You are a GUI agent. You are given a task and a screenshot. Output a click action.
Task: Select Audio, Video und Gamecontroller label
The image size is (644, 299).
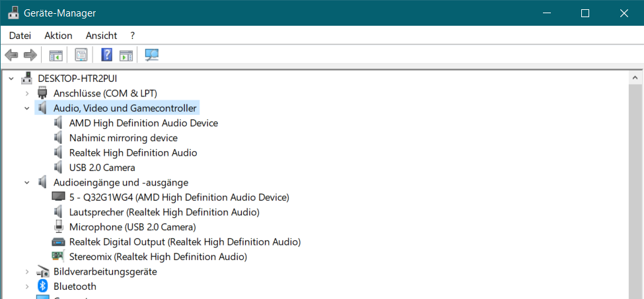pyautogui.click(x=125, y=108)
